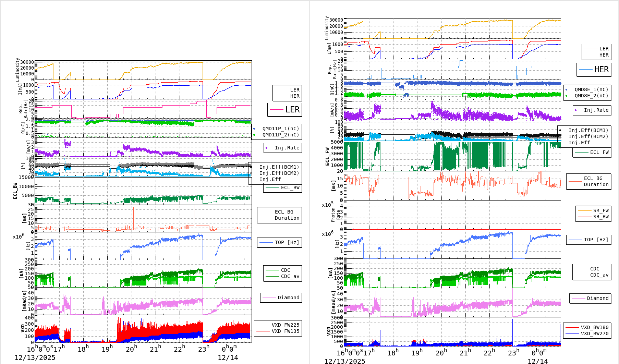Click the ECL_BW vertical axis title

coord(15,191)
